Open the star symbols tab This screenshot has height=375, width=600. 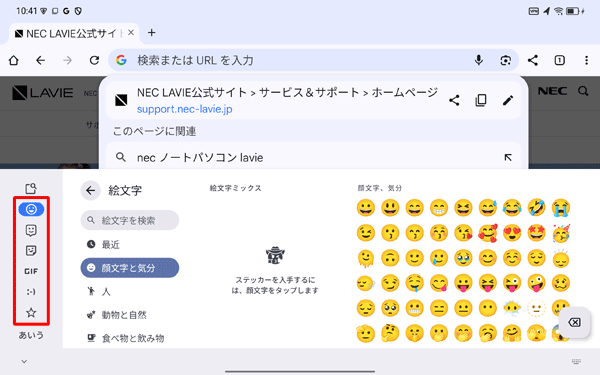pos(31,313)
